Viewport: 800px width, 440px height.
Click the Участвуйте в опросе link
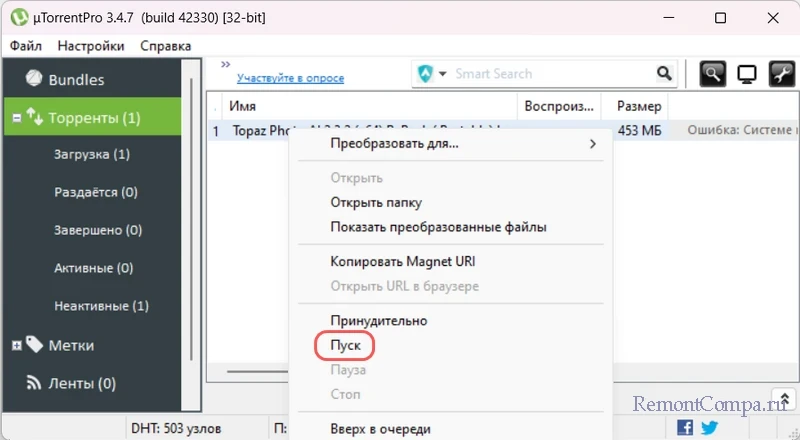point(290,78)
